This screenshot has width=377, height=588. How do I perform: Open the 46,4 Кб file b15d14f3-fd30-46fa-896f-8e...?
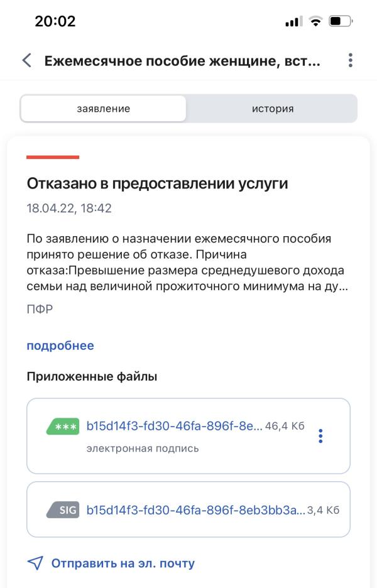click(175, 426)
